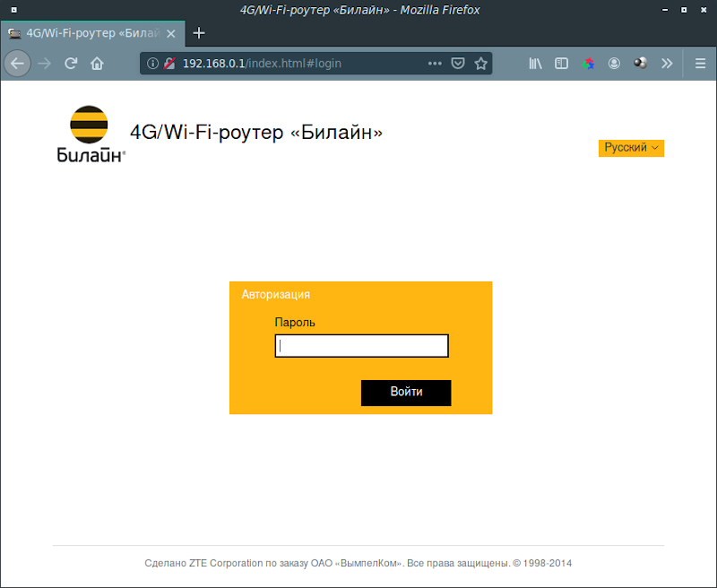The image size is (717, 588).
Task: Save page to Pocket
Action: pyautogui.click(x=458, y=64)
